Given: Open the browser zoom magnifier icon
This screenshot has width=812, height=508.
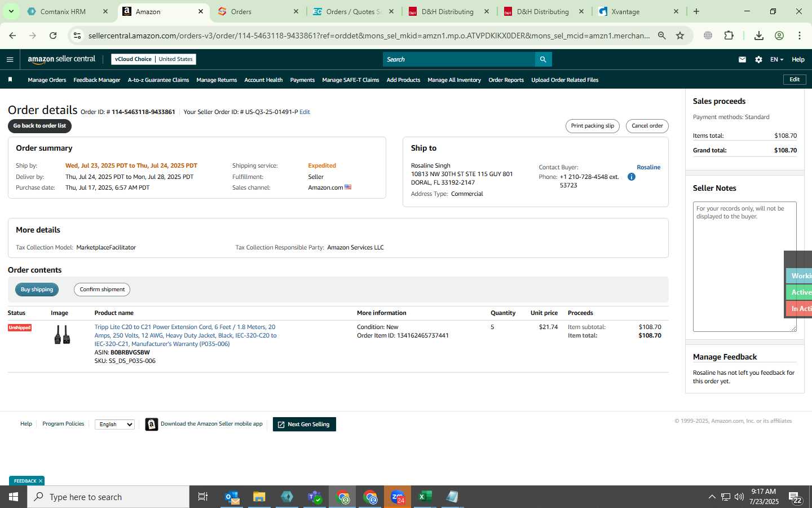Looking at the screenshot, I should tap(662, 36).
